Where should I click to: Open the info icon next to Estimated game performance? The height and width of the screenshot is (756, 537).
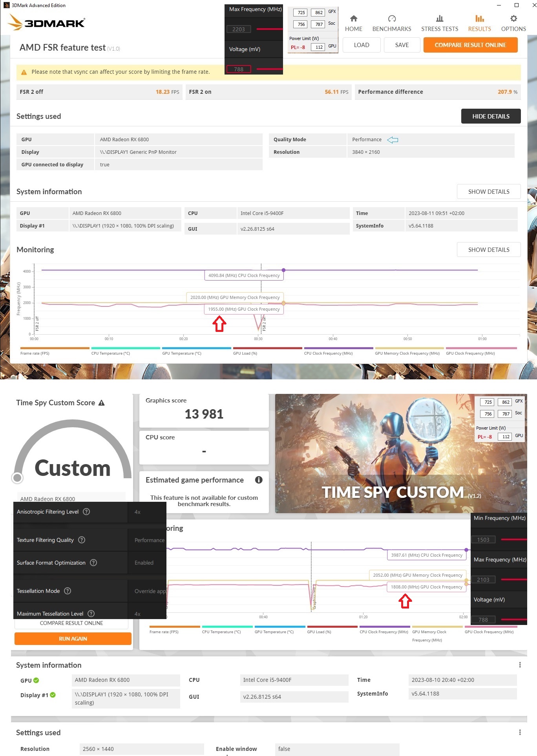click(259, 480)
